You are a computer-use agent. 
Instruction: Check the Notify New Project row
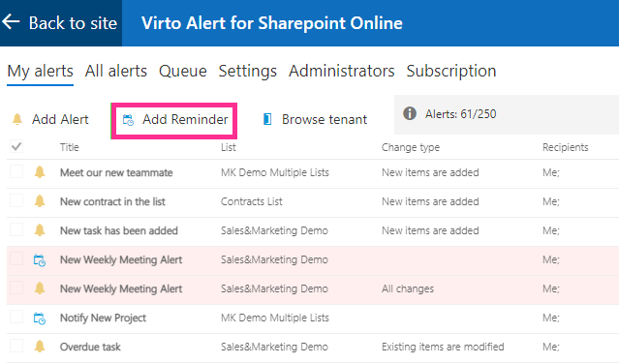[16, 317]
